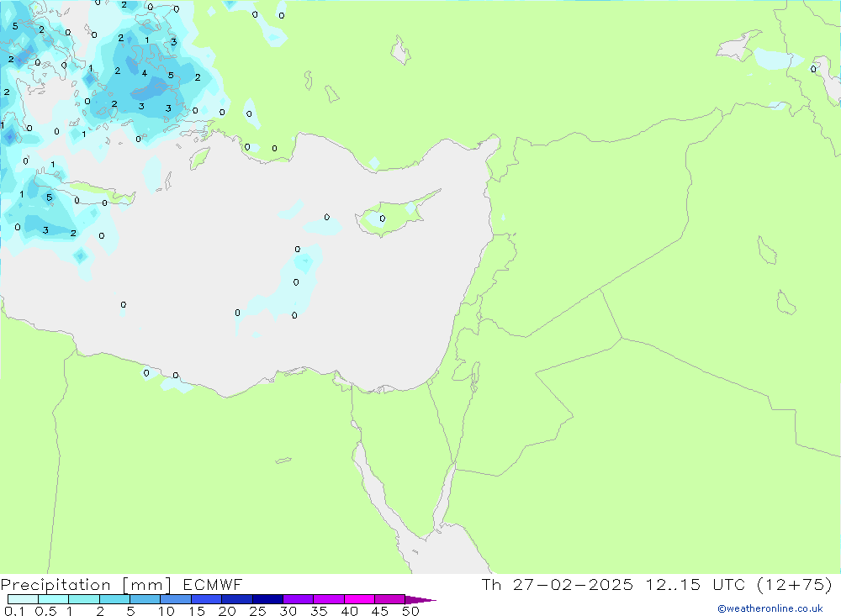
Task: Pick the 45–50 mm legend color box
Action: (390, 599)
